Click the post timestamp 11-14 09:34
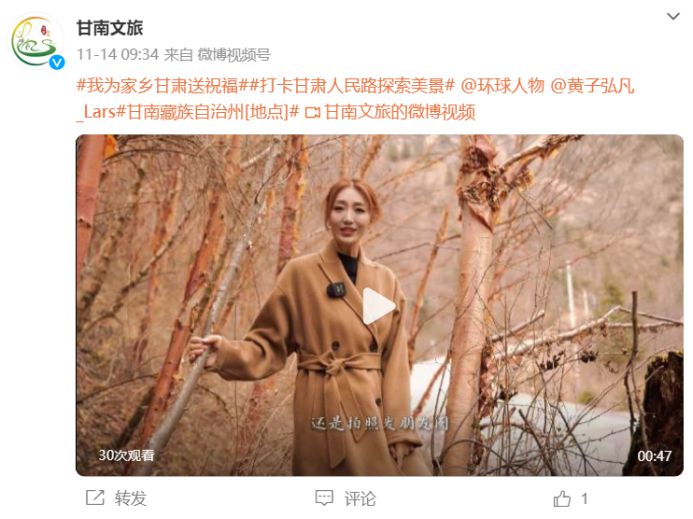Screen dimensions: 693x519 point(118,55)
